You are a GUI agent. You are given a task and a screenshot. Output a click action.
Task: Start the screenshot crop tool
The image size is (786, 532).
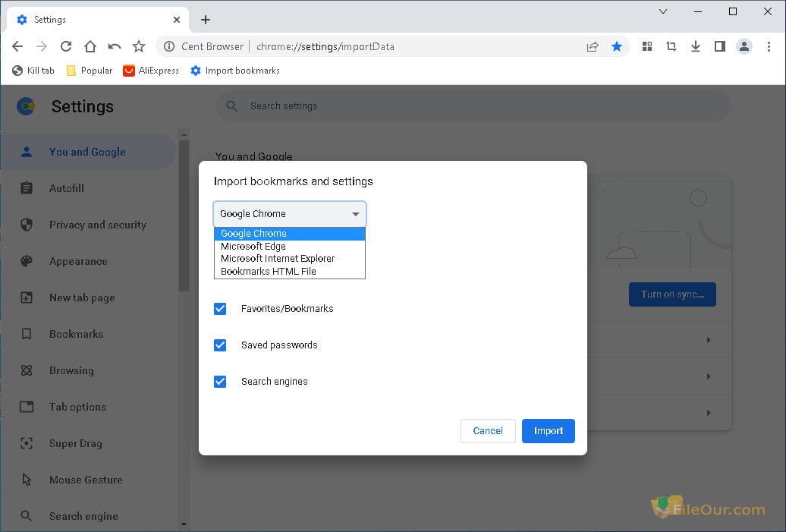671,46
